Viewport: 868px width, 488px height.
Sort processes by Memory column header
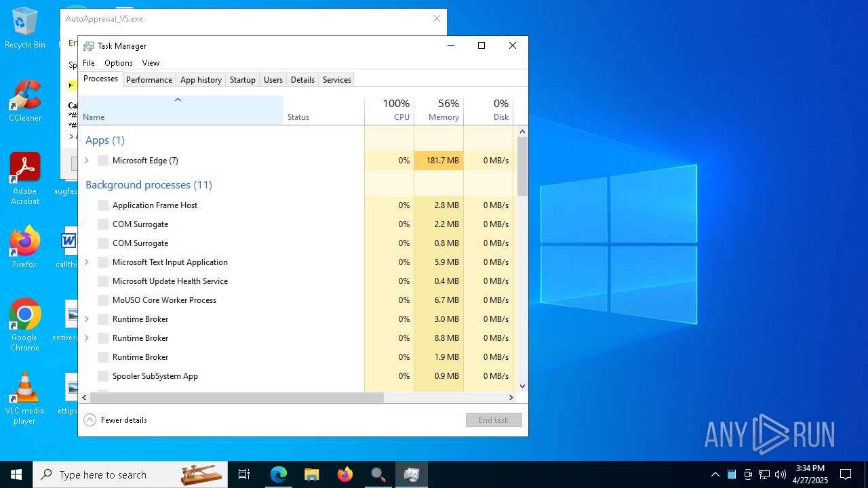[x=439, y=110]
